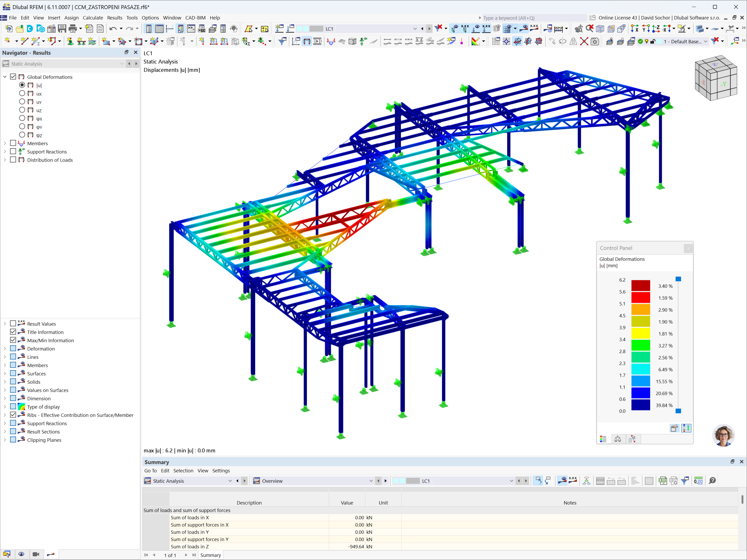This screenshot has width=747, height=560.
Task: Uncheck the Max/Min Information checkbox
Action: tap(13, 340)
